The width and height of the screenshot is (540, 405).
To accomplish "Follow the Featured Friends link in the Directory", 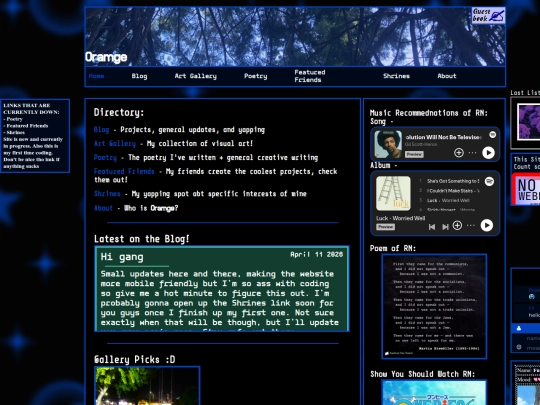I will pyautogui.click(x=124, y=171).
